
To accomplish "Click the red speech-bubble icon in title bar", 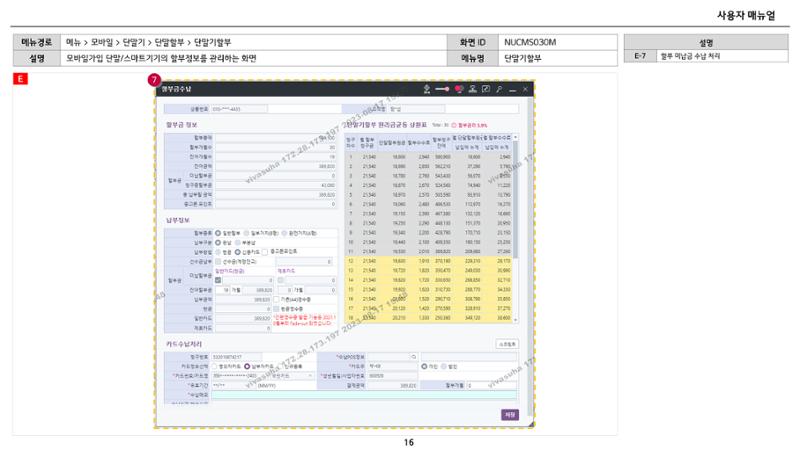I will [459, 89].
